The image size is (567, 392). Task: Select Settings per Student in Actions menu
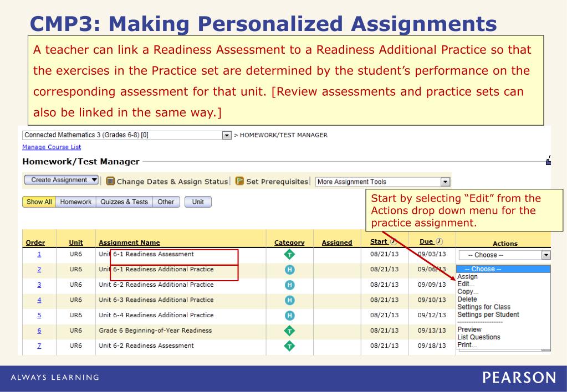488,314
